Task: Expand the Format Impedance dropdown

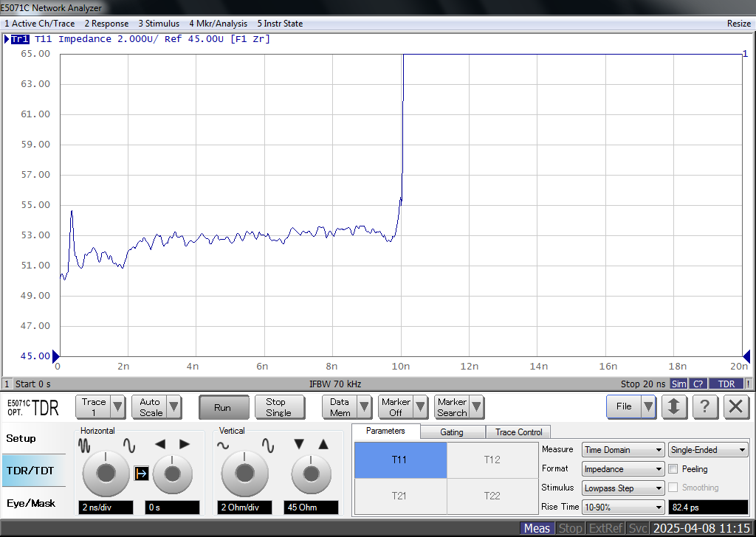Action: (x=623, y=469)
